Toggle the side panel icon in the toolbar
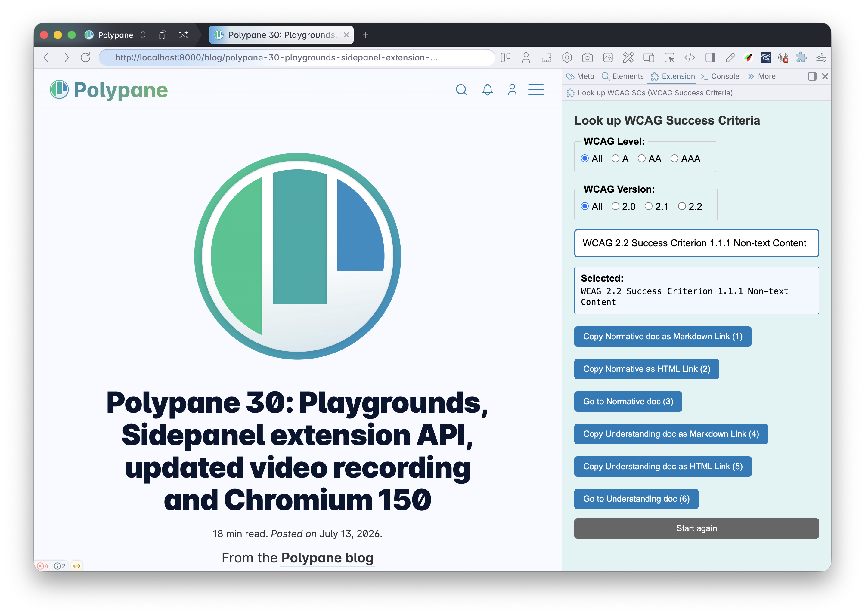The height and width of the screenshot is (616, 865). (711, 57)
